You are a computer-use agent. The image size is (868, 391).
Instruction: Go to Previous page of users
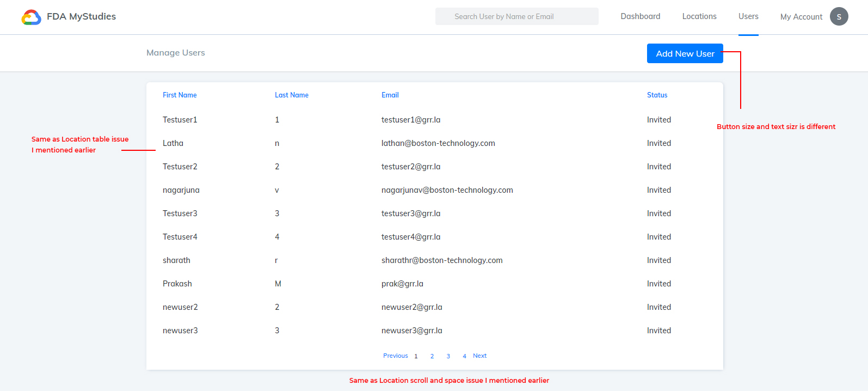pyautogui.click(x=396, y=356)
